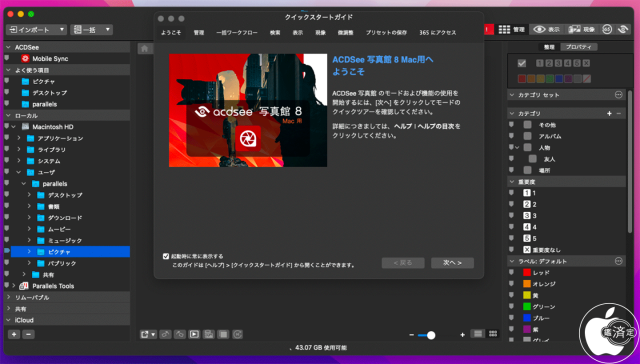Switch to the thumbnail grid layout
This screenshot has width=640, height=364.
[493, 334]
